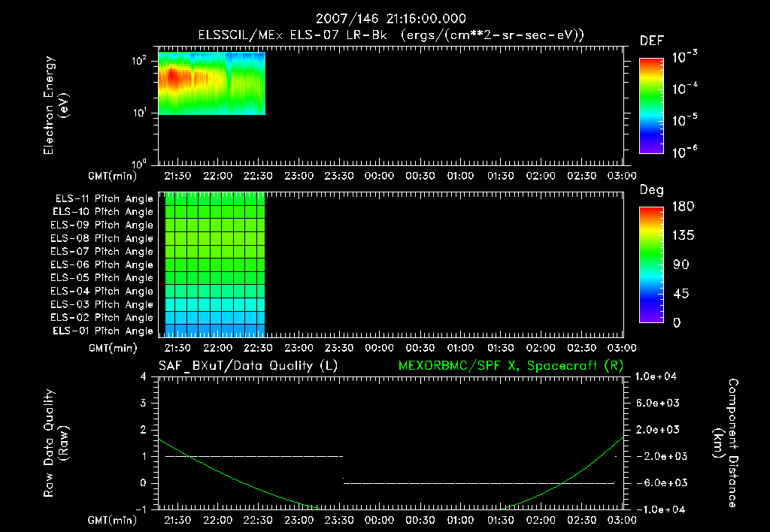Click the 10^2 electron energy tick label
This screenshot has width=770, height=532.
pyautogui.click(x=139, y=61)
